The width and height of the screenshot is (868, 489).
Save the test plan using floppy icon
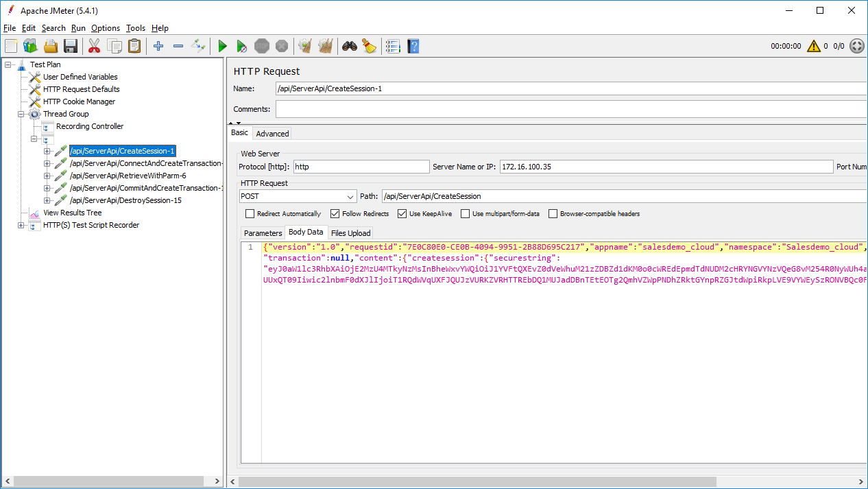[x=70, y=46]
